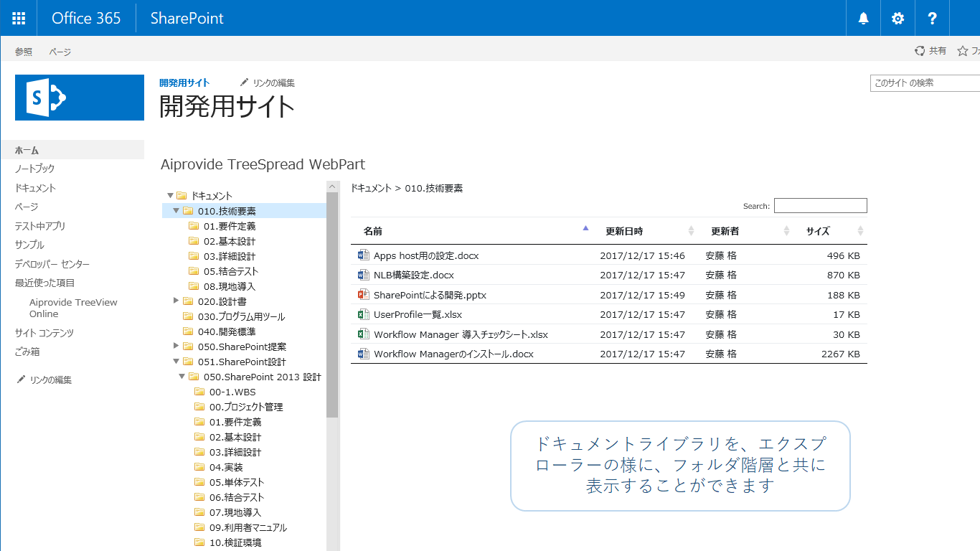
Task: Collapse the 010.技術要素 folder arrow
Action: 176,210
